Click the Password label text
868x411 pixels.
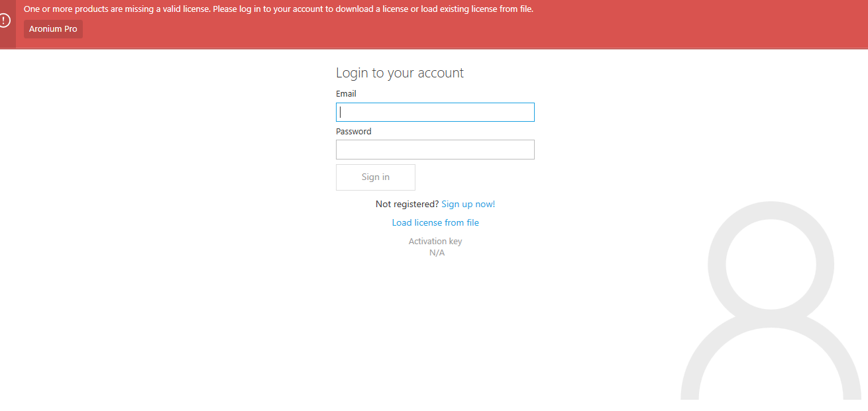(x=353, y=131)
